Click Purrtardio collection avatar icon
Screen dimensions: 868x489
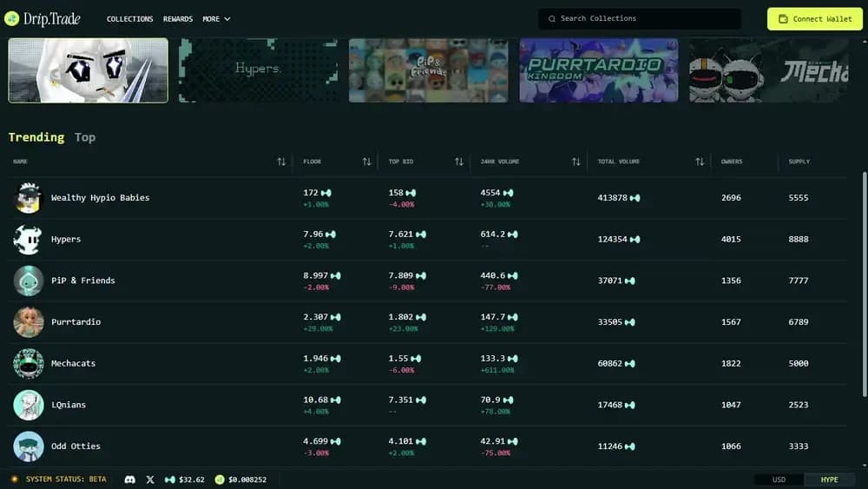[29, 321]
